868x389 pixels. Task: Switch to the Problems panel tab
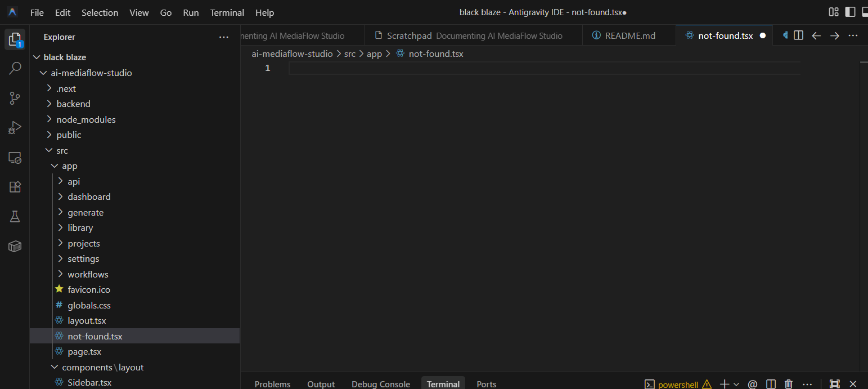click(x=272, y=384)
